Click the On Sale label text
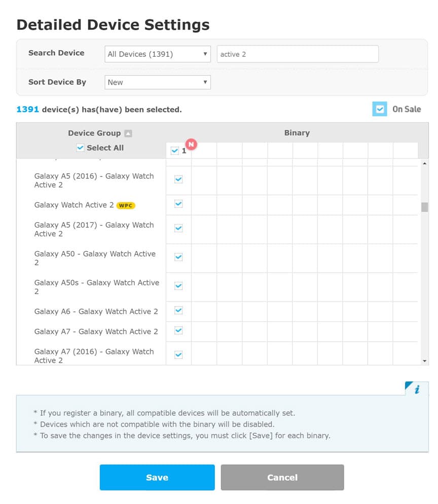Image resolution: width=438 pixels, height=504 pixels. pos(407,109)
